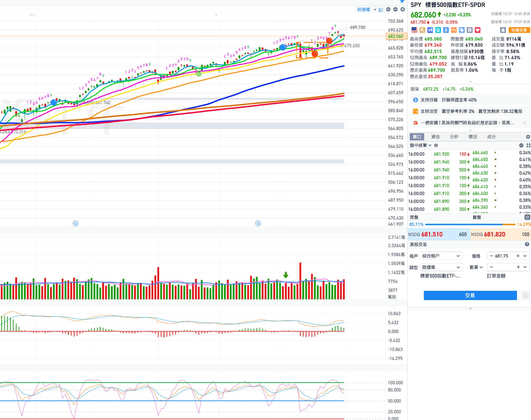The image size is (531, 420).
Task: Increase price with the plus button
Action: coord(518,256)
